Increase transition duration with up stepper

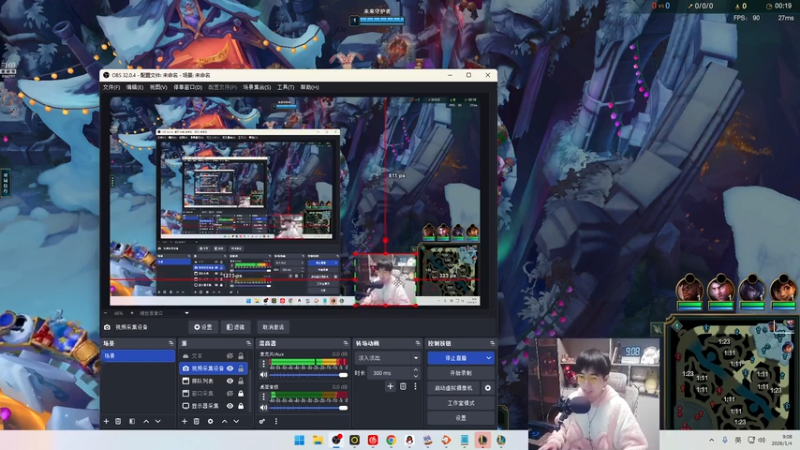[x=416, y=370]
